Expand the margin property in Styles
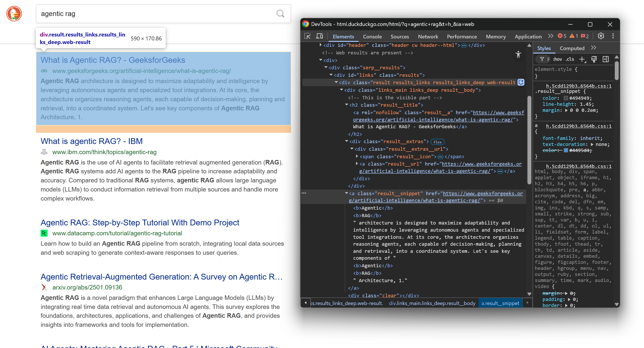This screenshot has width=644, height=348. pyautogui.click(x=567, y=110)
